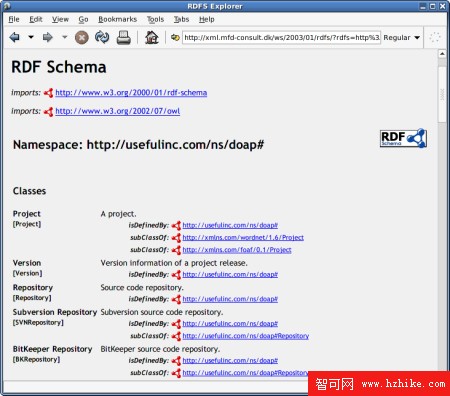The image size is (450, 396).
Task: Open the Help menu
Action: pos(207,19)
